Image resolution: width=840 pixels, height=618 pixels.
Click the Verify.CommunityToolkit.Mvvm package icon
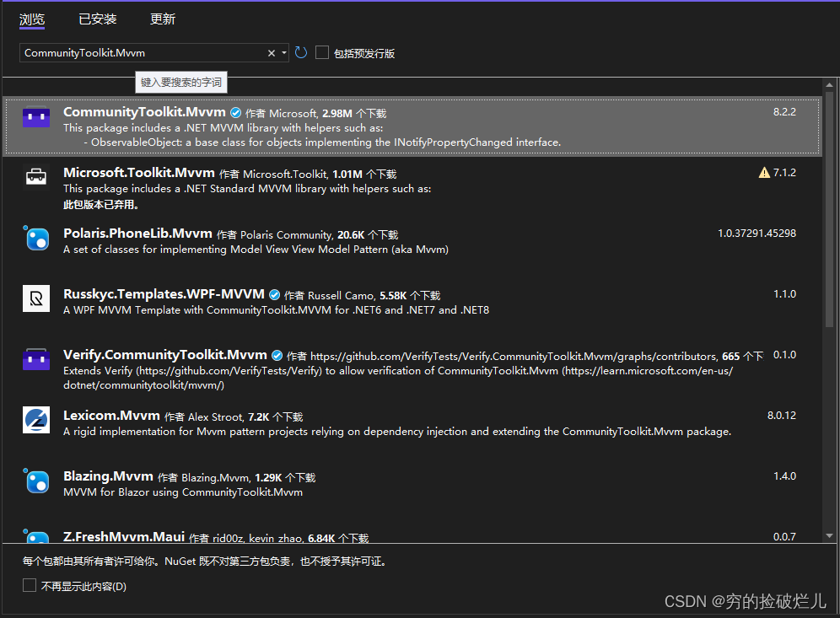pyautogui.click(x=35, y=359)
